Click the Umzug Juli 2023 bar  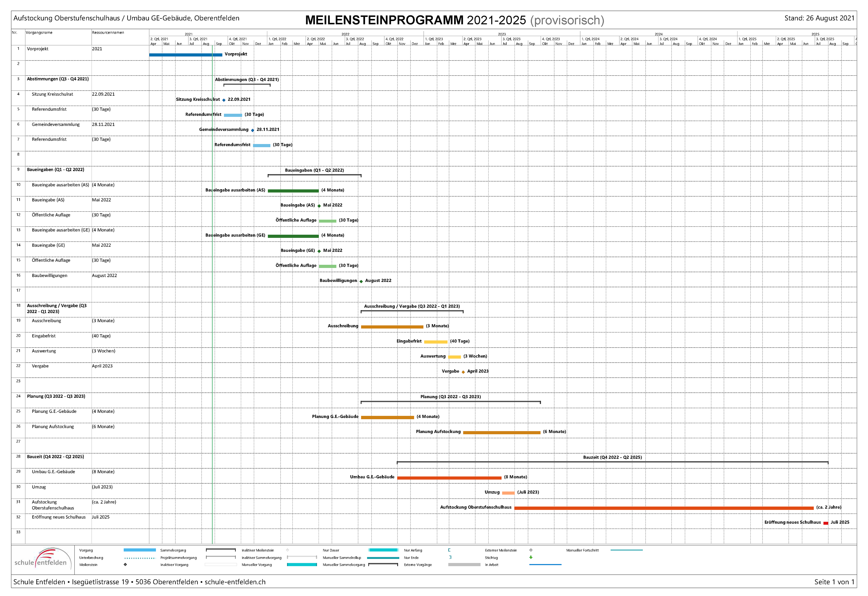point(508,493)
